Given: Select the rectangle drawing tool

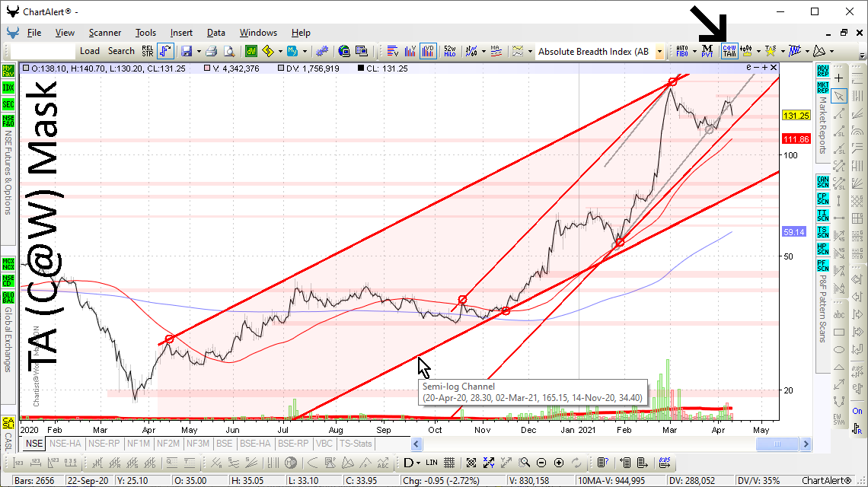Looking at the screenshot, I should point(839,332).
